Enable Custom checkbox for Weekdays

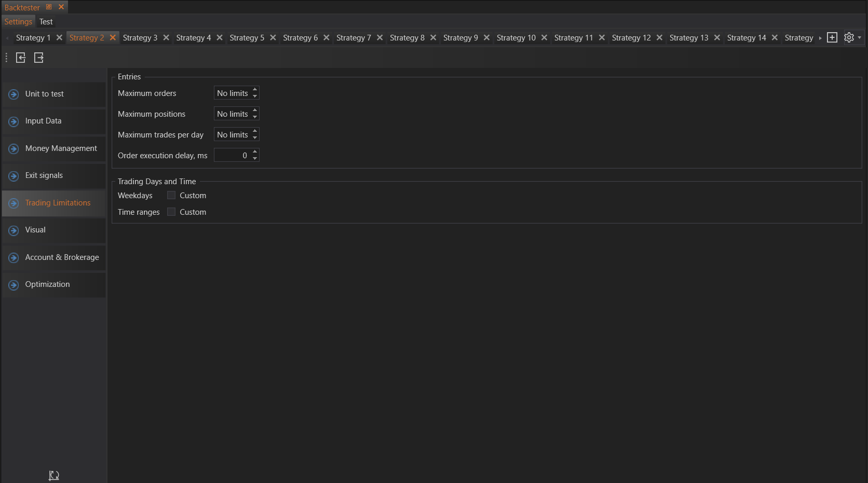tap(171, 196)
